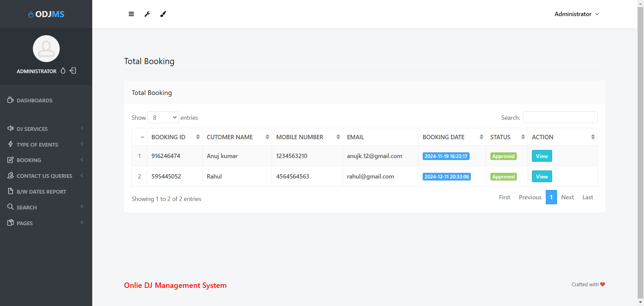
Task: Select the brush theme icon in the toolbar
Action: coord(163,14)
